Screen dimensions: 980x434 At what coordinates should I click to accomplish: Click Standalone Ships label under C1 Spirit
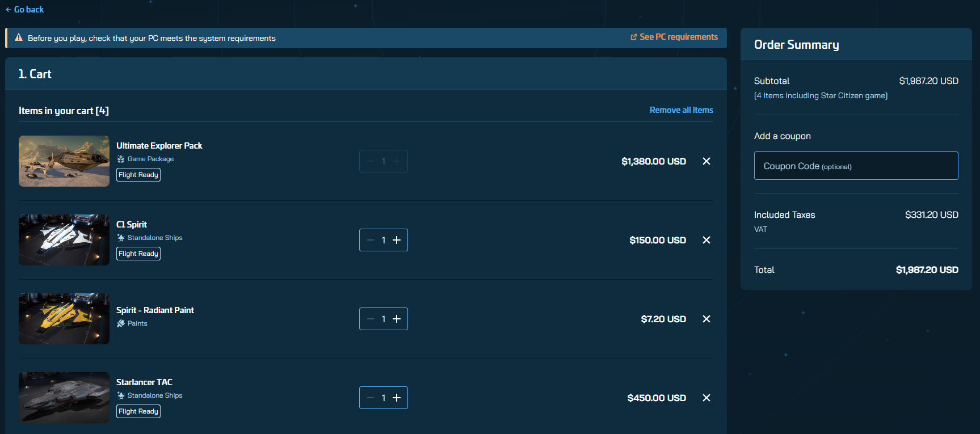coord(155,238)
